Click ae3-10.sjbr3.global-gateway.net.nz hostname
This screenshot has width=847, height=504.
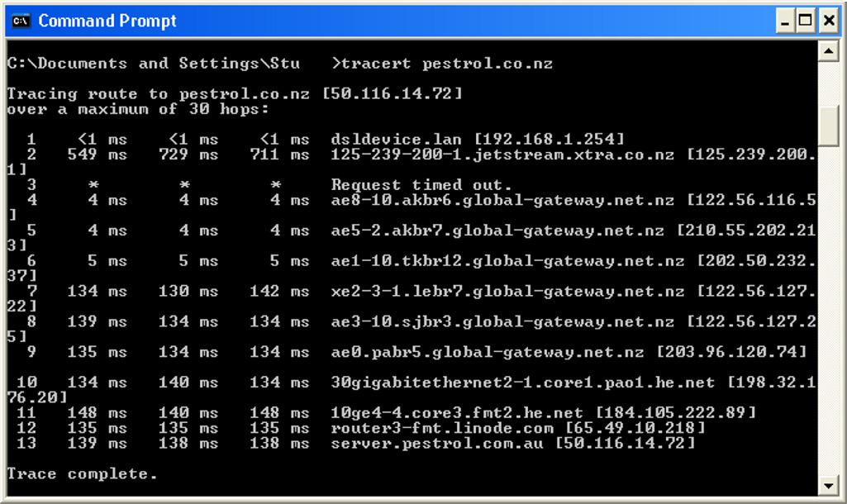pyautogui.click(x=502, y=322)
